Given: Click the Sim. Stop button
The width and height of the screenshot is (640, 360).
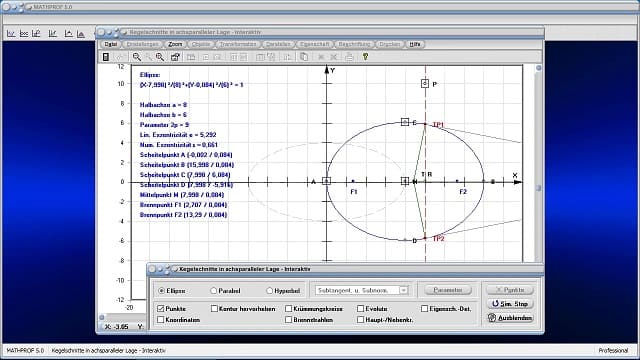Looking at the screenshot, I should click(x=510, y=304).
